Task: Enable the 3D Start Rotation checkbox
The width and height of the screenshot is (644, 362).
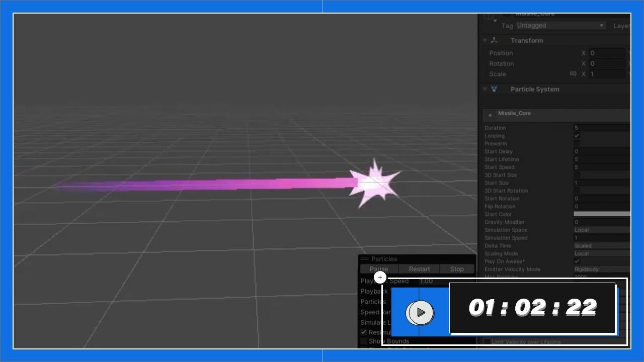Action: (x=577, y=191)
